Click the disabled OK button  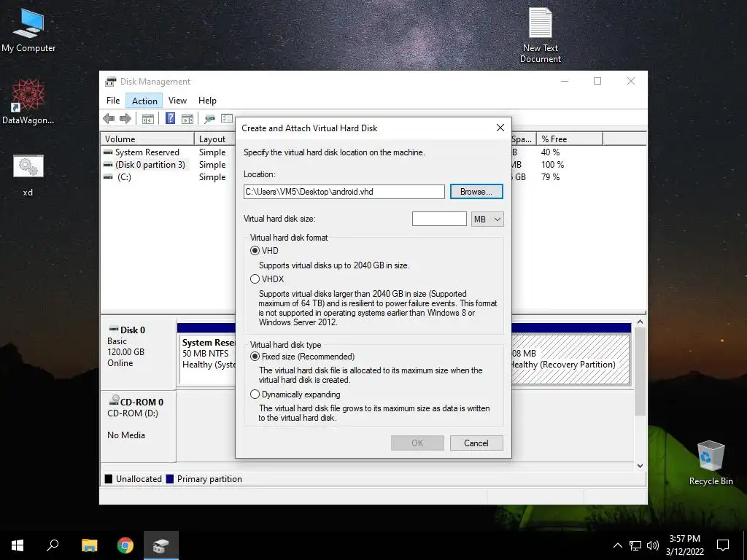click(417, 443)
